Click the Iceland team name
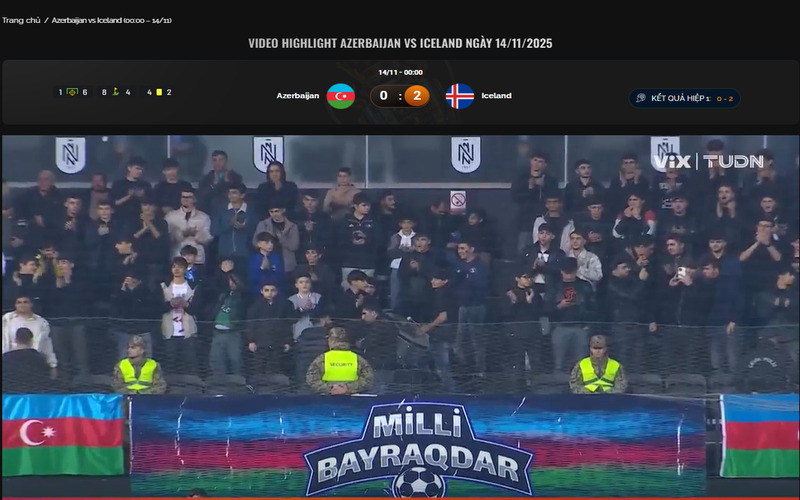Viewport: 800px width, 500px height. (x=496, y=95)
